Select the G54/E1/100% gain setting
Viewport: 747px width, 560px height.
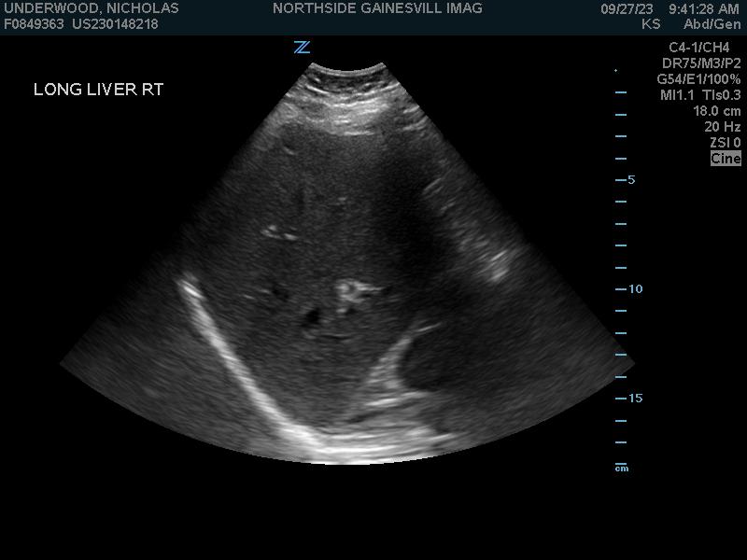click(698, 79)
